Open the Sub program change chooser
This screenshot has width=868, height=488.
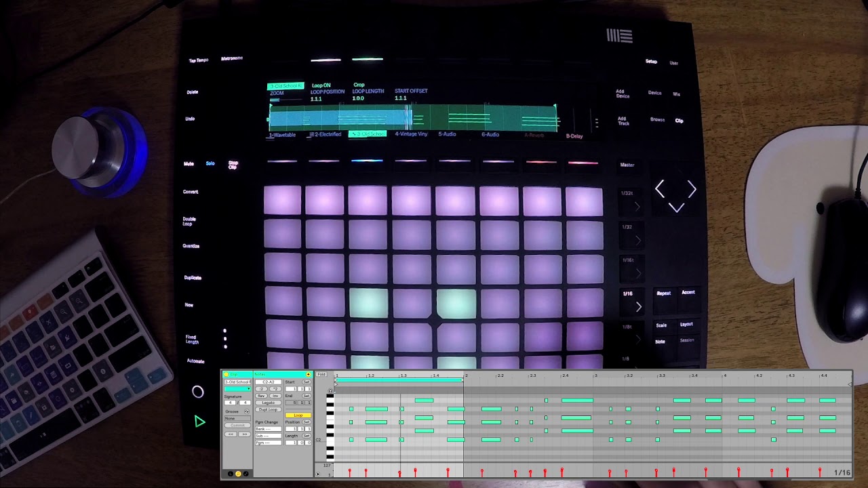268,436
